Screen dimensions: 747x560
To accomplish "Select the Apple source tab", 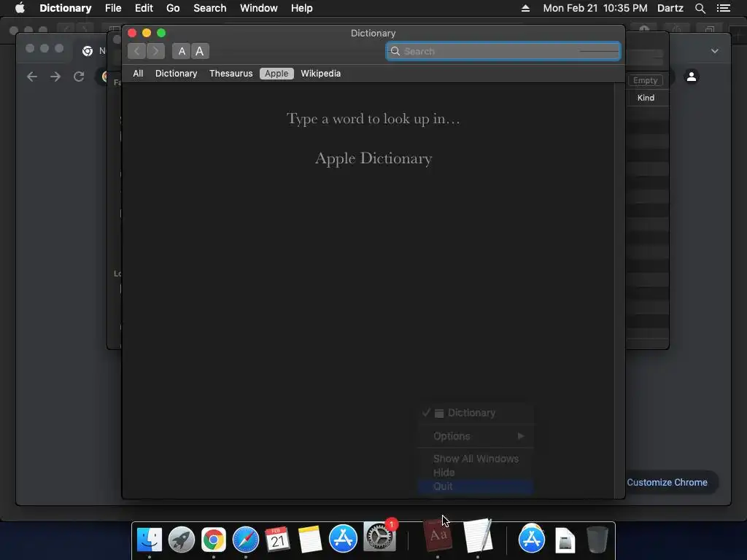I will tap(276, 74).
